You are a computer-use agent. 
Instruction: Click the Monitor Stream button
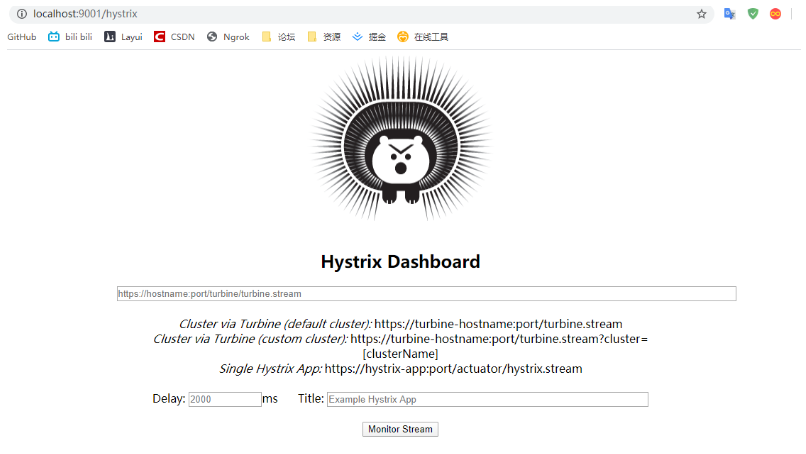tap(400, 429)
